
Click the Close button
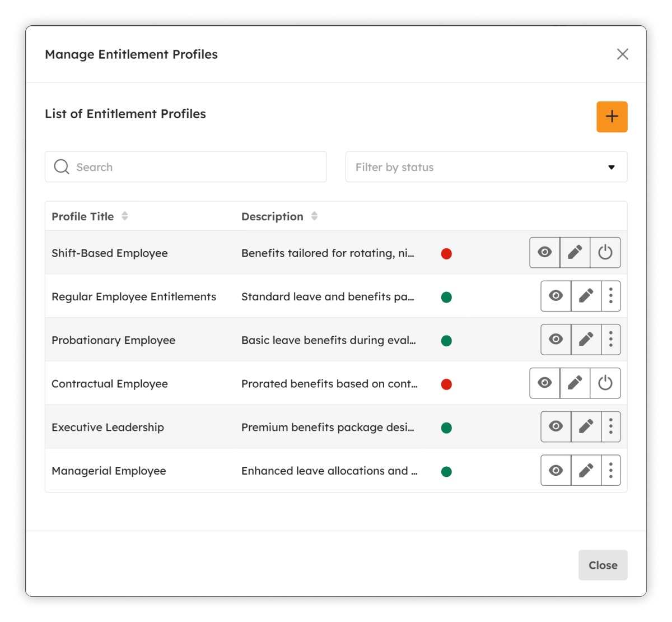click(x=603, y=565)
